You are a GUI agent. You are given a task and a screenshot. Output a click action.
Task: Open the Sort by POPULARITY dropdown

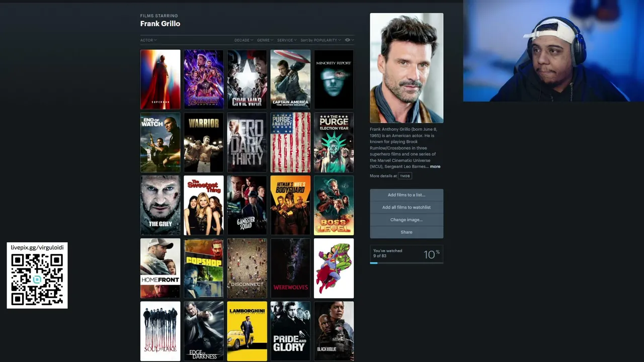(x=320, y=40)
